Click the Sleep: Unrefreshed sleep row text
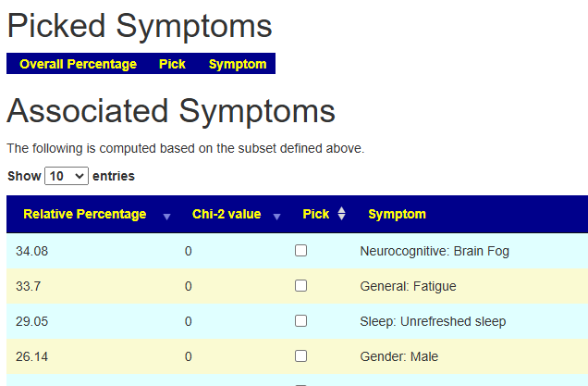 click(x=433, y=321)
